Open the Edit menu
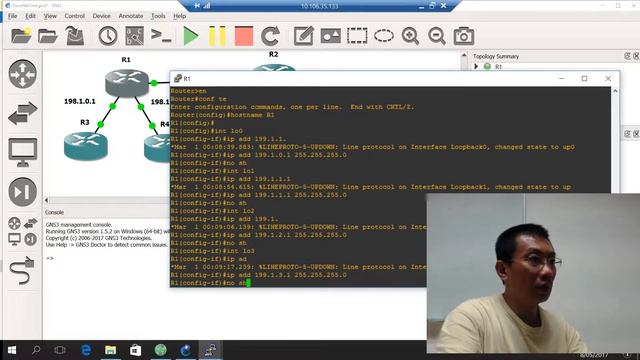 pos(30,16)
